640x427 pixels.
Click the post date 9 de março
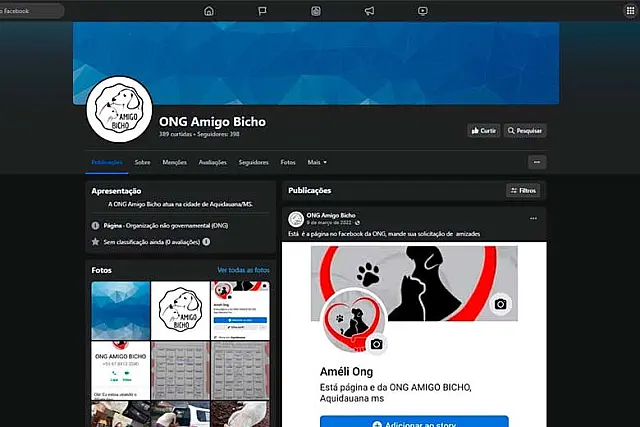pos(329,222)
